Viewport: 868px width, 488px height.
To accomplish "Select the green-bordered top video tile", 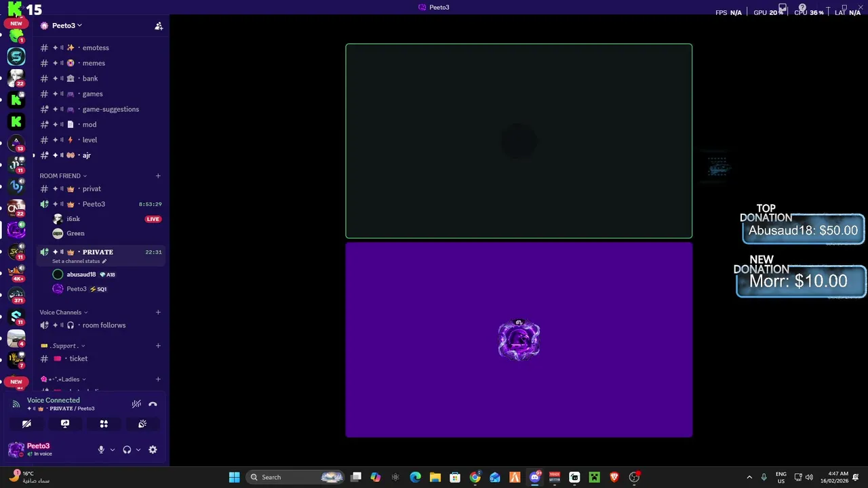I will pyautogui.click(x=519, y=141).
